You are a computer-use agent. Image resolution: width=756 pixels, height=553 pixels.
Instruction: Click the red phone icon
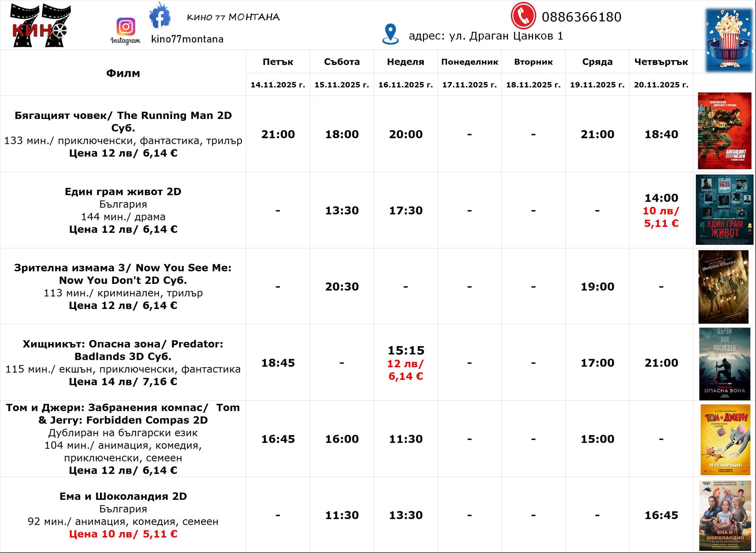point(523,16)
